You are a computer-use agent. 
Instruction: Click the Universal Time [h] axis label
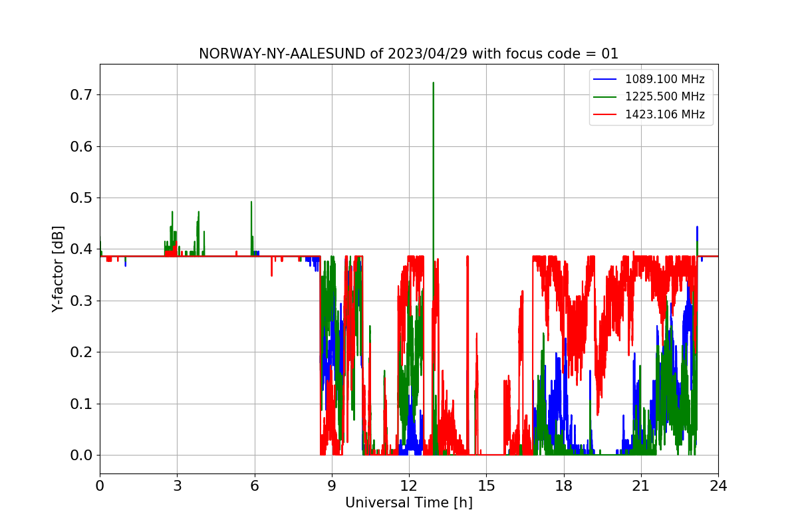[408, 503]
